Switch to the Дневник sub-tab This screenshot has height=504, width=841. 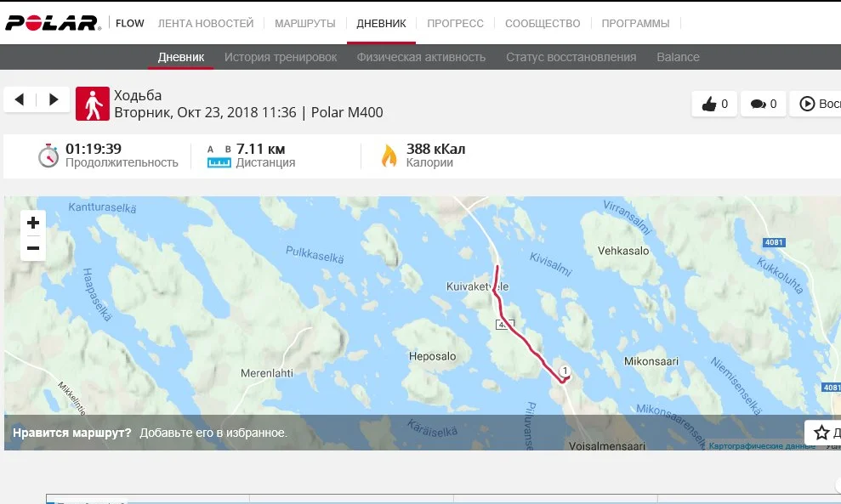pos(181,57)
